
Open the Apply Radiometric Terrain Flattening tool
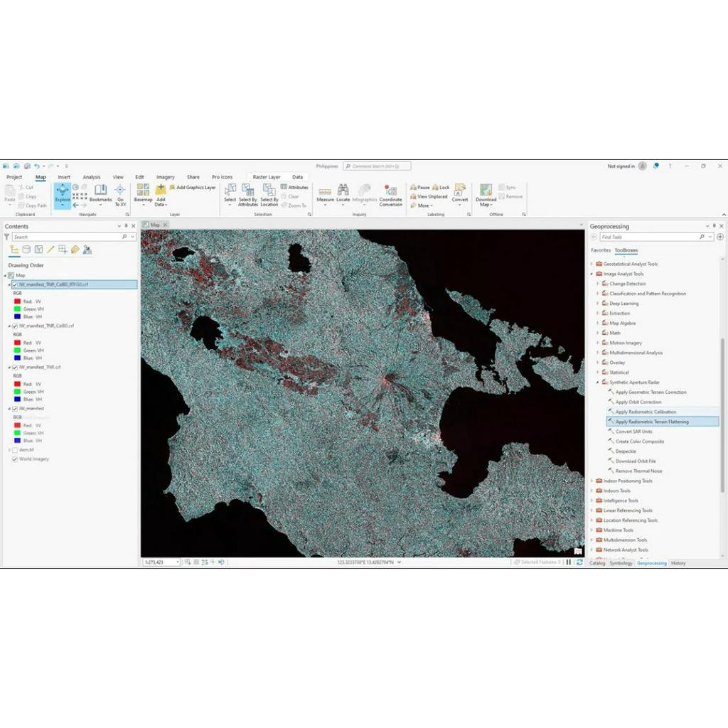pos(653,422)
